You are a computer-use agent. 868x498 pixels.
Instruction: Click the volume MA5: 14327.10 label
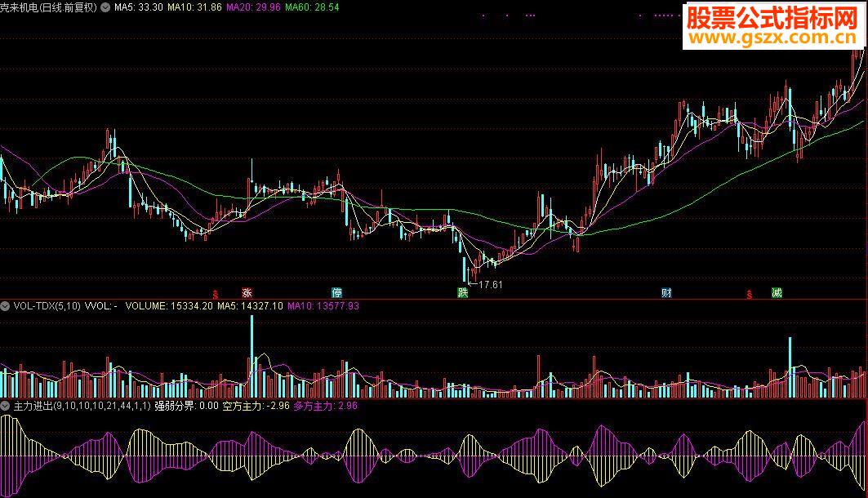(x=250, y=305)
